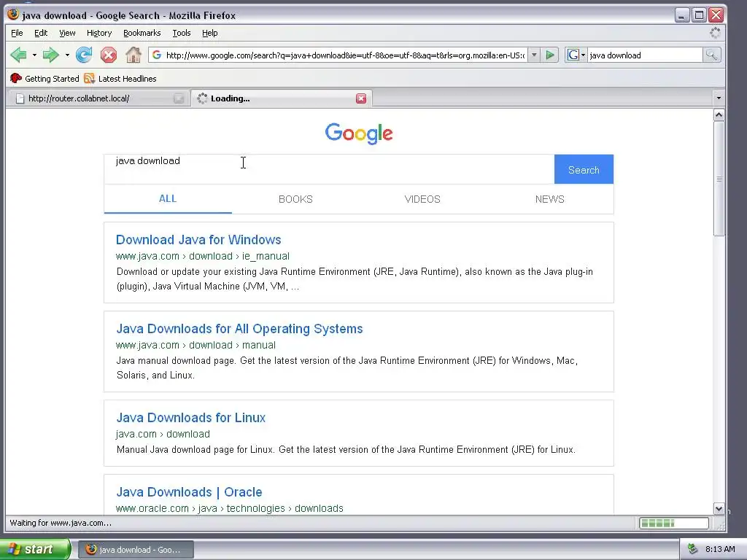747x560 pixels.
Task: Click the 8:13 AM clock
Action: point(720,549)
